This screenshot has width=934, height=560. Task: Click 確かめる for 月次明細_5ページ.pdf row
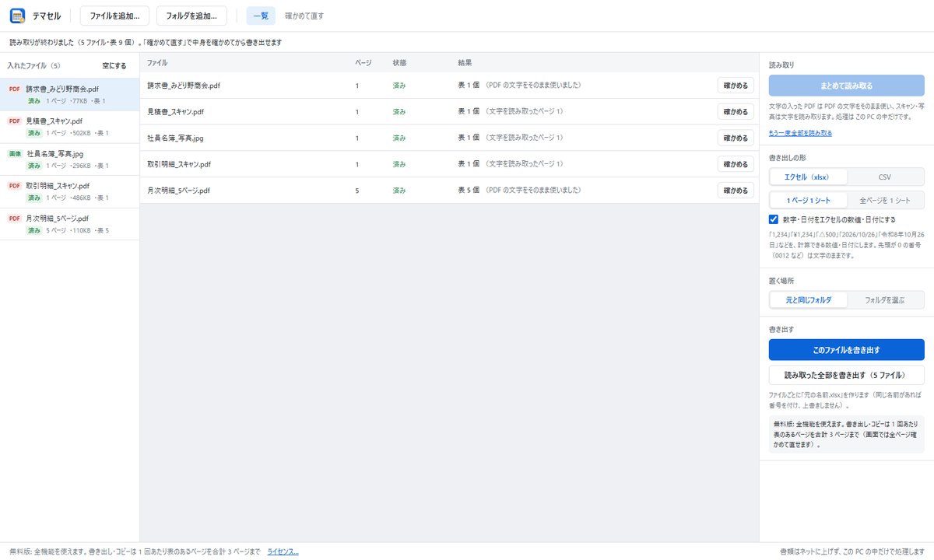[736, 191]
